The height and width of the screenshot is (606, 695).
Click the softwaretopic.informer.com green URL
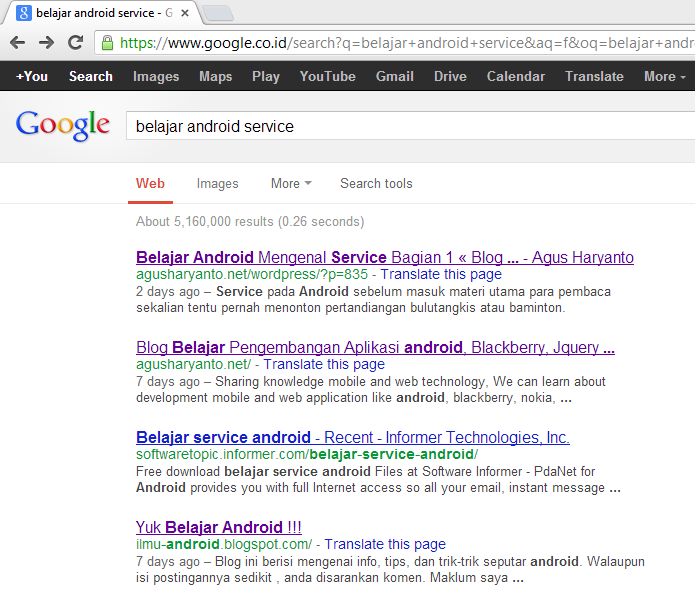point(307,454)
